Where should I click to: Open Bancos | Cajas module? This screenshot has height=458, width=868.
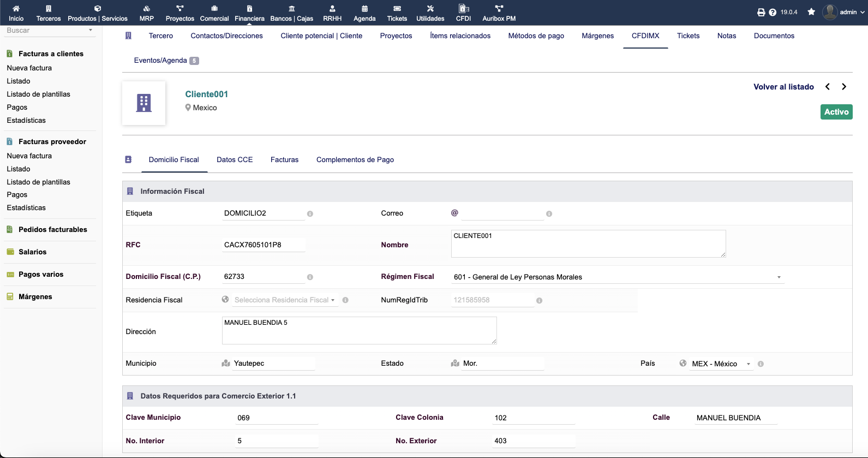(x=292, y=13)
